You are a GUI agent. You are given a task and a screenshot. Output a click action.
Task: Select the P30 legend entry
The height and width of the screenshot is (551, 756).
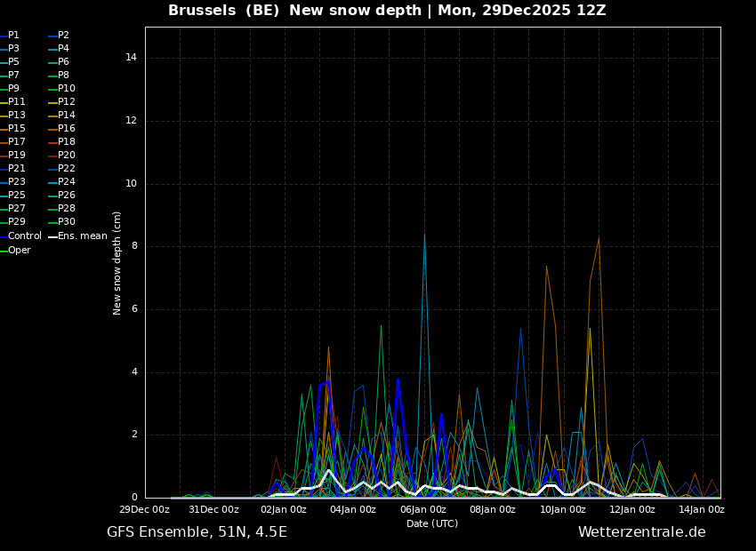click(62, 221)
